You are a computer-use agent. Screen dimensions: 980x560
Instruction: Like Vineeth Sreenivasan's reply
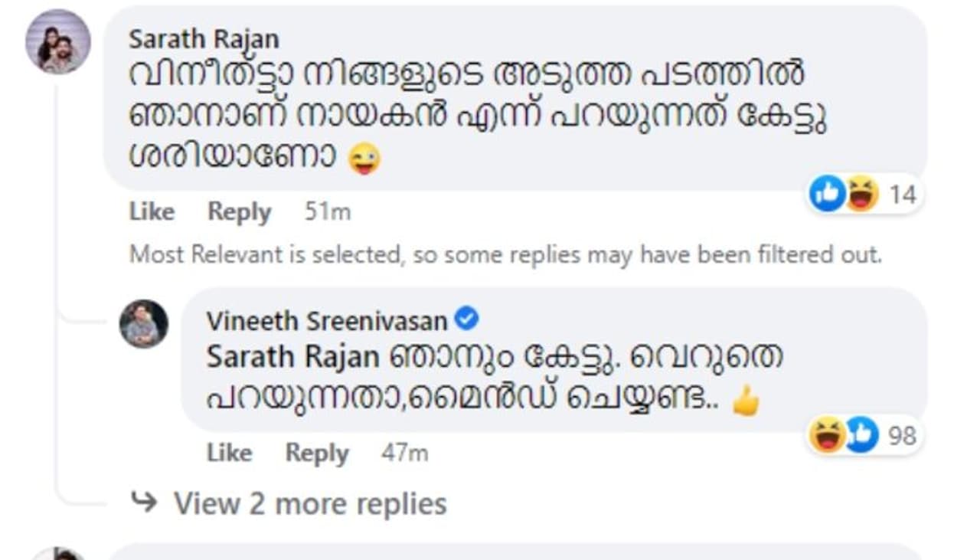tap(230, 453)
